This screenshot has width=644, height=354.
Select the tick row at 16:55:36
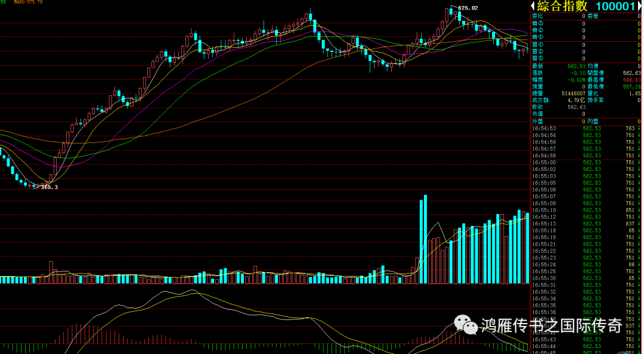coord(586,312)
